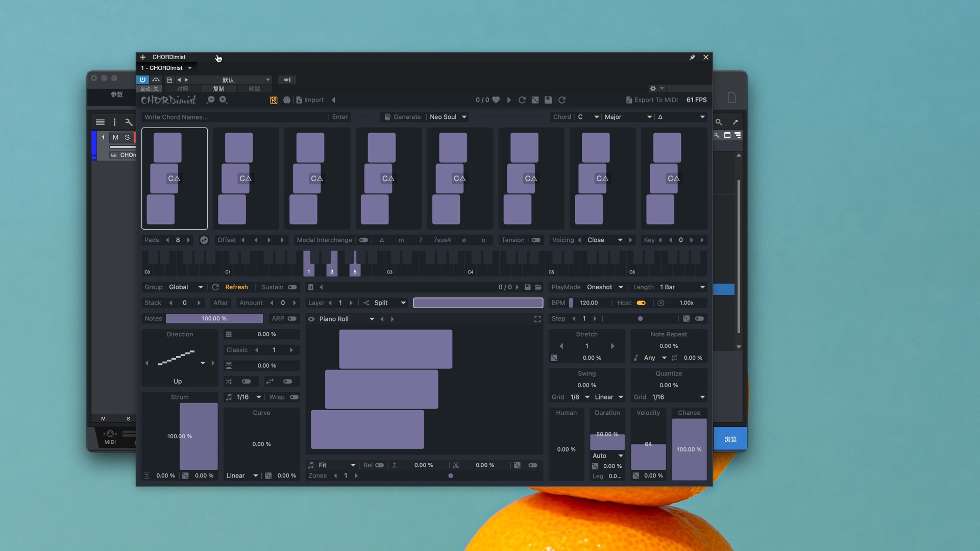Open the Length 1 Bar dropdown
980x551 pixels.
[682, 287]
